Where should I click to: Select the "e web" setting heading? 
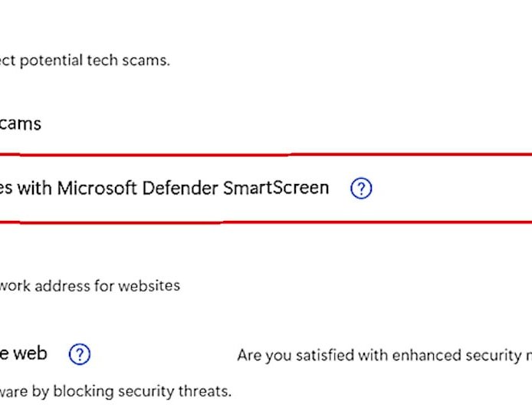click(24, 354)
